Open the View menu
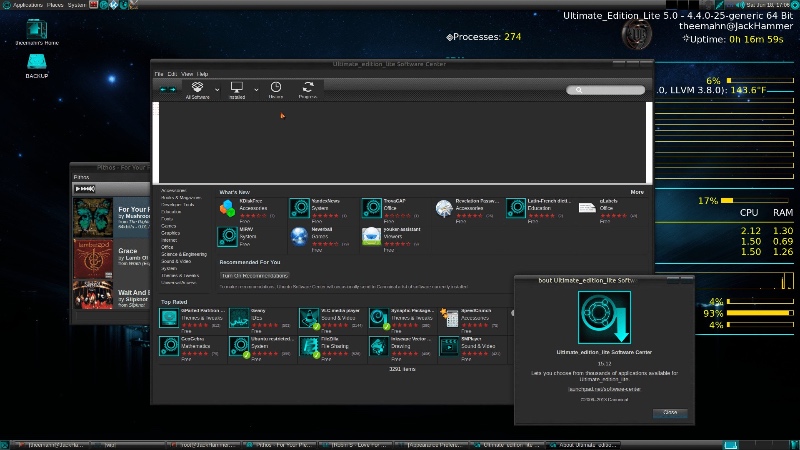 [186, 74]
